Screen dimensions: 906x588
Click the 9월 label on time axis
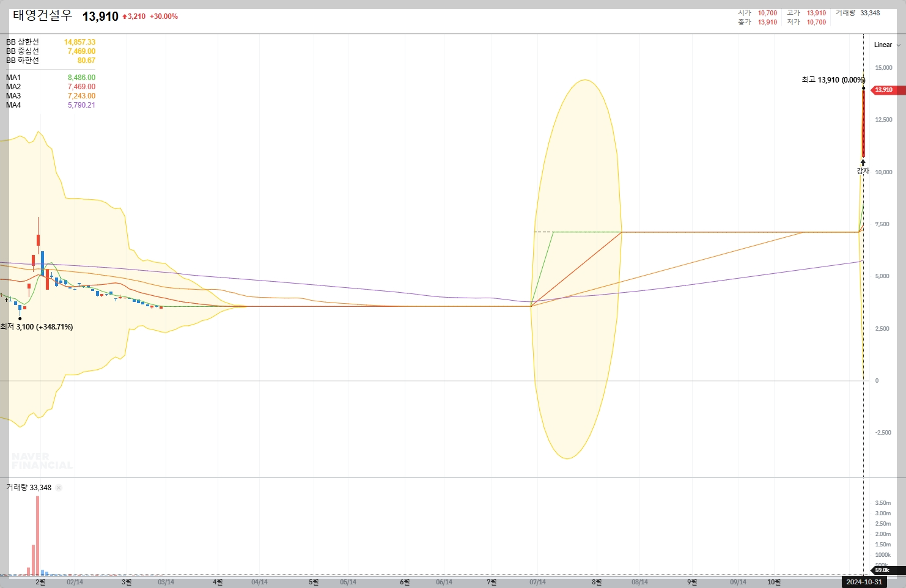click(x=692, y=582)
